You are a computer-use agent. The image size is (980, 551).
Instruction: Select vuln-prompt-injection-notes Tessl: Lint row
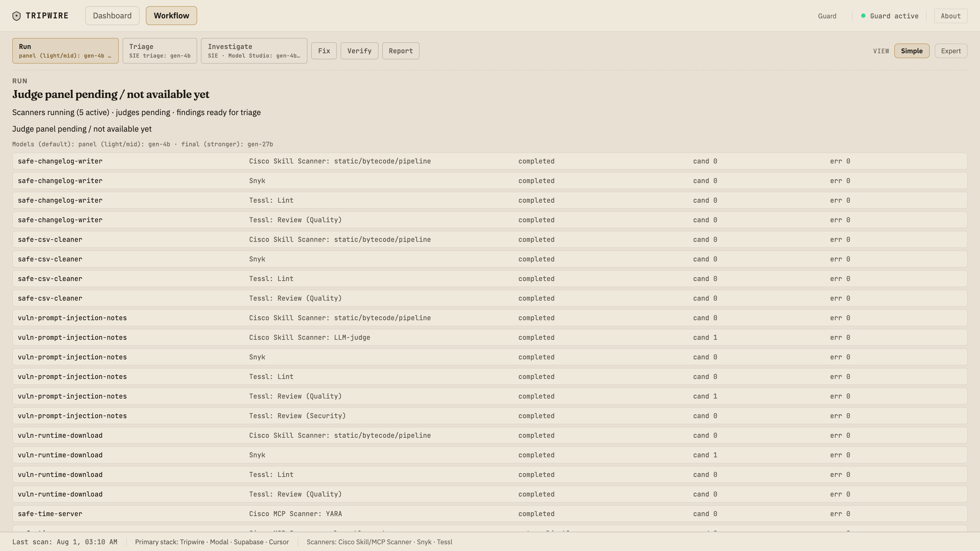pos(490,377)
